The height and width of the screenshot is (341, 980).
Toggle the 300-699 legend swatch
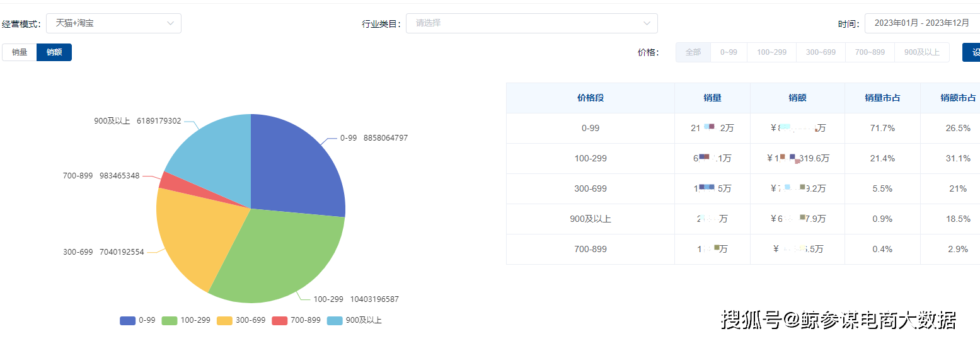click(x=224, y=321)
